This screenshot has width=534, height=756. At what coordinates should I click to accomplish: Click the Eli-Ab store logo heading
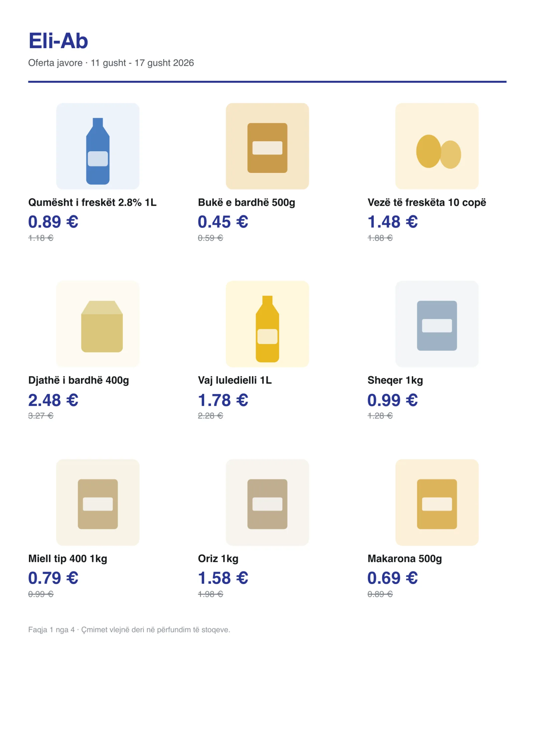(58, 41)
